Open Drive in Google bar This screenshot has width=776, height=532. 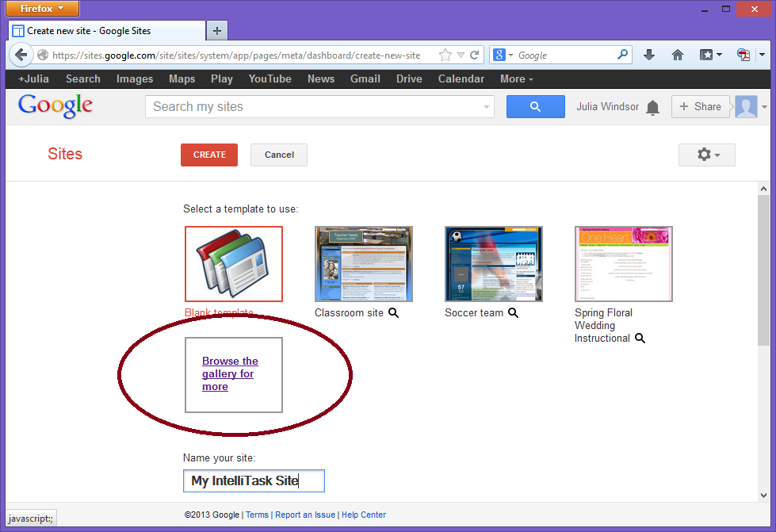[x=409, y=78]
